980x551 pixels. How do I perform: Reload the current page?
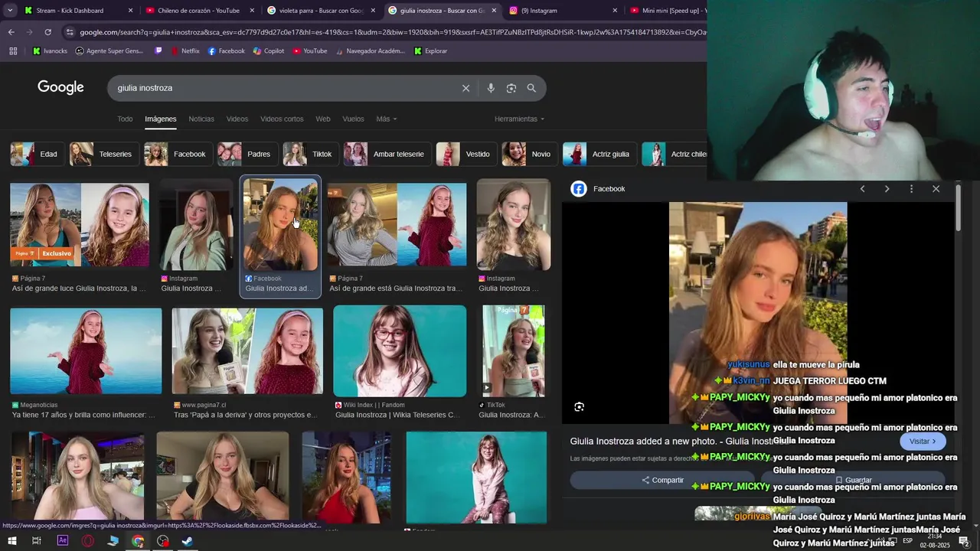click(x=47, y=32)
